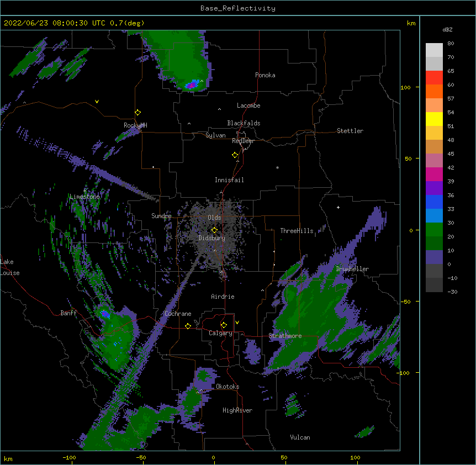Pick the magenta 39-42 dBZ legend swatch
The image size is (476, 465).
(x=434, y=174)
